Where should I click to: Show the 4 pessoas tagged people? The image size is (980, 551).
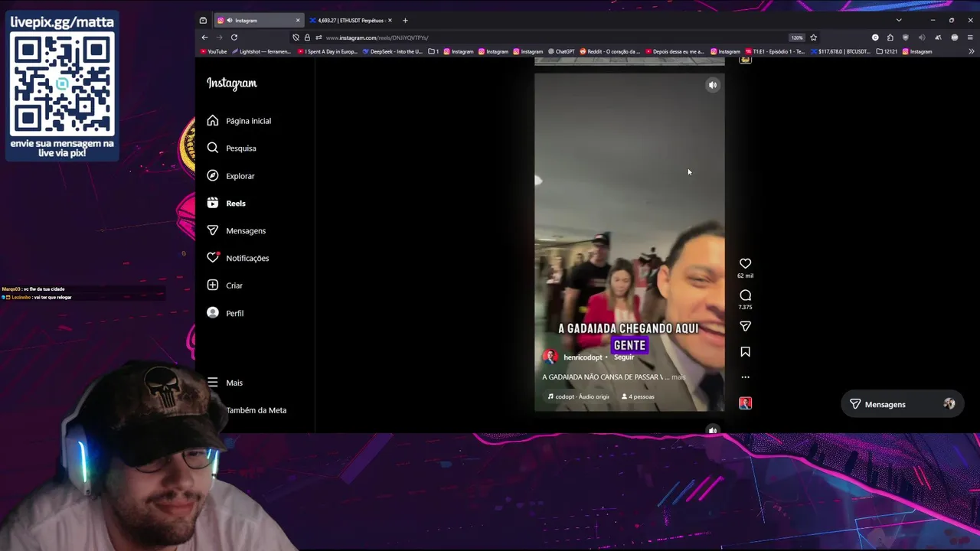pyautogui.click(x=638, y=396)
